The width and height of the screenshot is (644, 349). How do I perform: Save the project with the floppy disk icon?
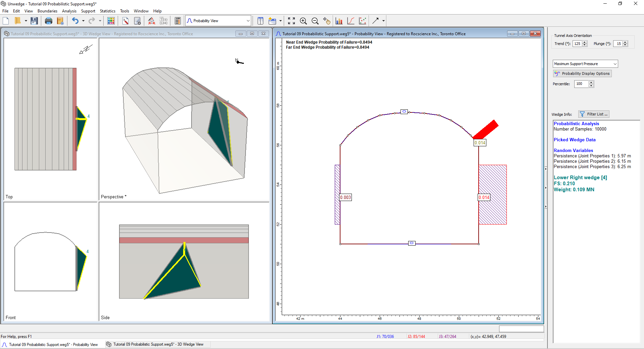point(34,21)
